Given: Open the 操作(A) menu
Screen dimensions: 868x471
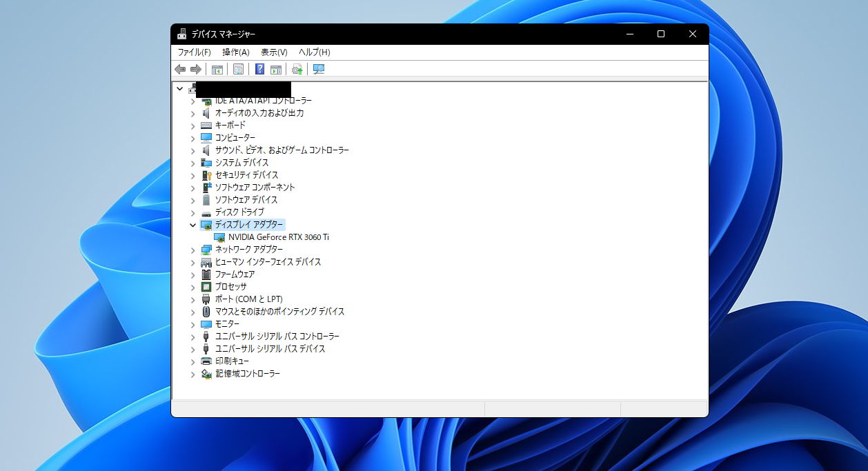Looking at the screenshot, I should coord(236,52).
